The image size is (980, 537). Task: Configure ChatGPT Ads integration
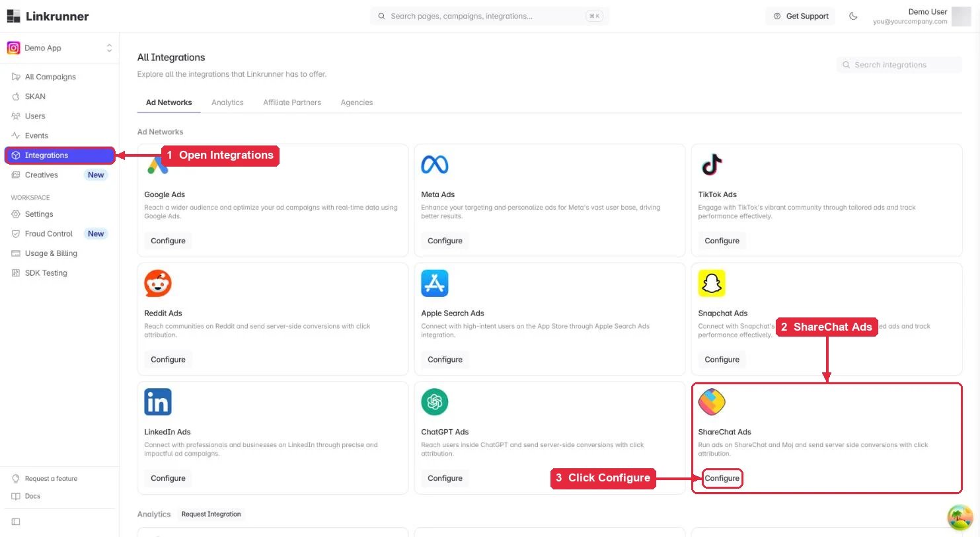[445, 478]
